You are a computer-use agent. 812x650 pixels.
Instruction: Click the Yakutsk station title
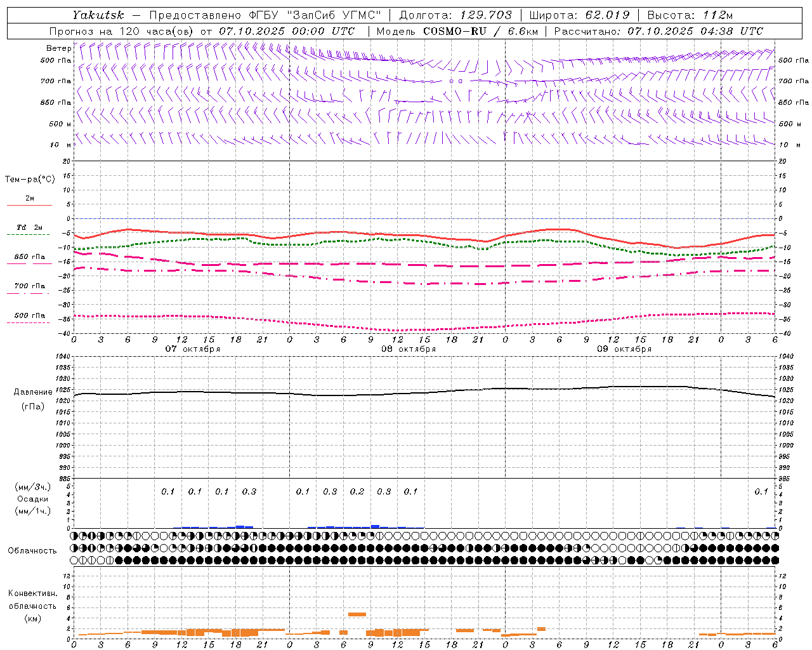point(98,15)
